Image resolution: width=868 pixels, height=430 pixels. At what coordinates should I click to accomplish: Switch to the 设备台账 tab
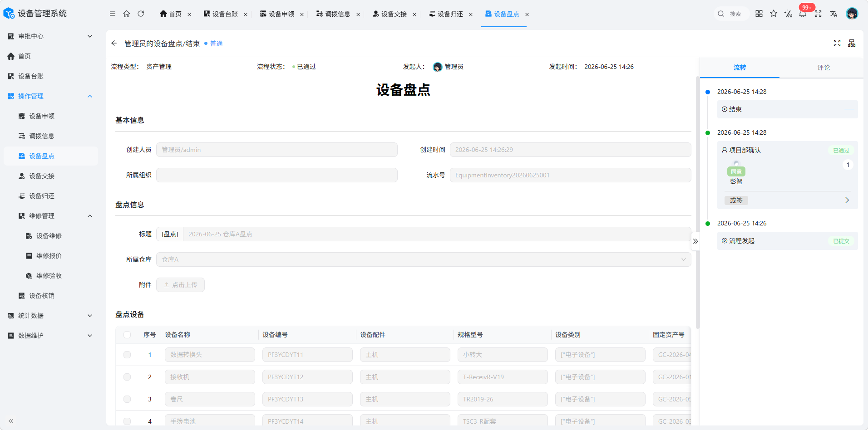tap(225, 14)
